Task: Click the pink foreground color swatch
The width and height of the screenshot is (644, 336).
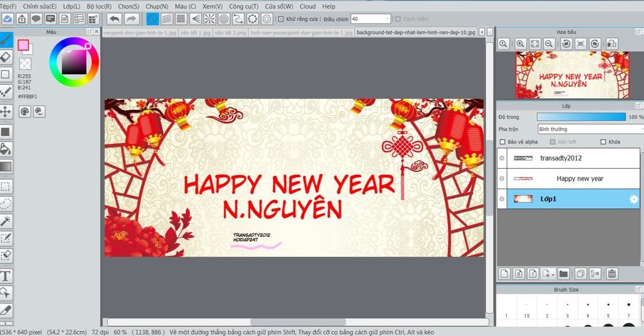Action: point(23,45)
